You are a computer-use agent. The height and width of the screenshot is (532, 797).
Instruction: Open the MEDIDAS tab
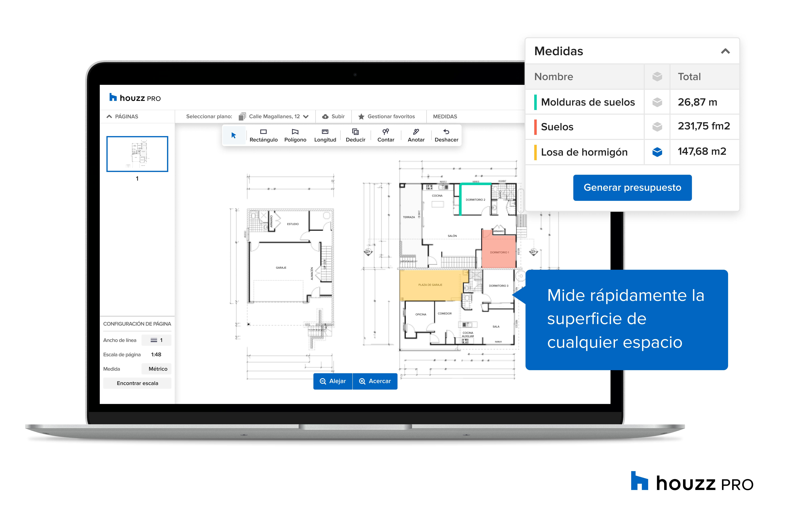pyautogui.click(x=445, y=116)
